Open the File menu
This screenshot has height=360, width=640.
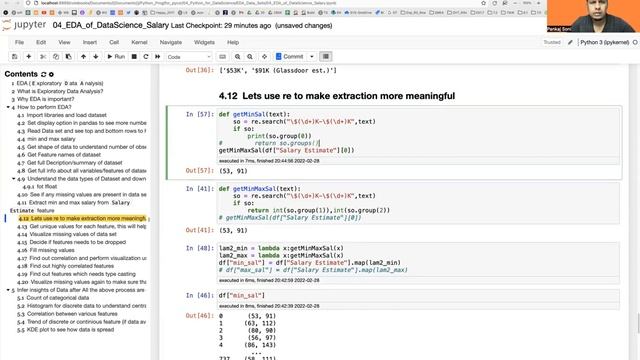(x=19, y=42)
